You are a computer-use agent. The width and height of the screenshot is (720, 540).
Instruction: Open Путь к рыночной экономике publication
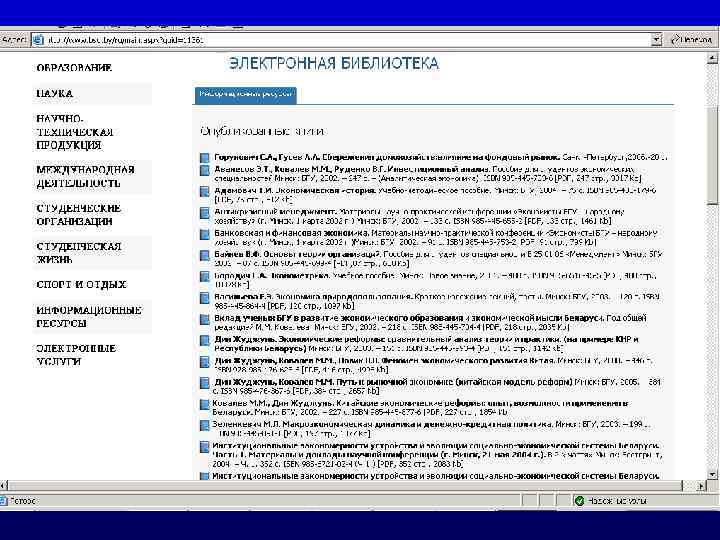437,386
